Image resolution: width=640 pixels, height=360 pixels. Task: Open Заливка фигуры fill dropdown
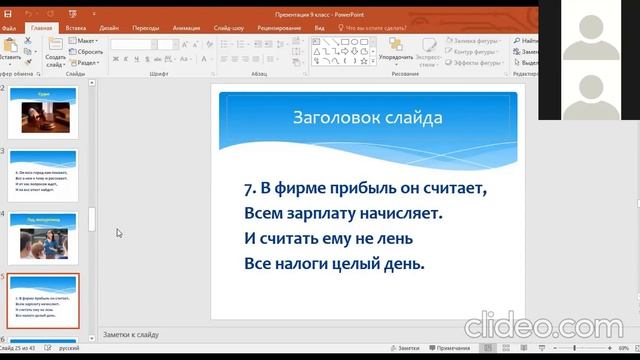coord(475,41)
